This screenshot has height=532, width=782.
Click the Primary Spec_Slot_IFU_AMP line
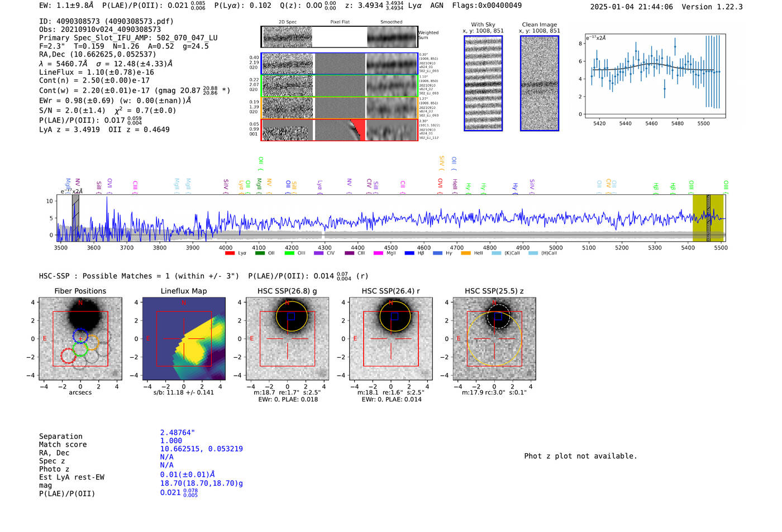pos(128,38)
